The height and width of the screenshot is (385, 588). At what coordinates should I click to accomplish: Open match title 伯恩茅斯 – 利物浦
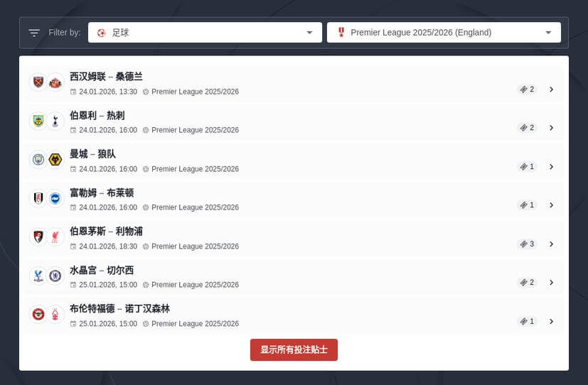click(106, 232)
